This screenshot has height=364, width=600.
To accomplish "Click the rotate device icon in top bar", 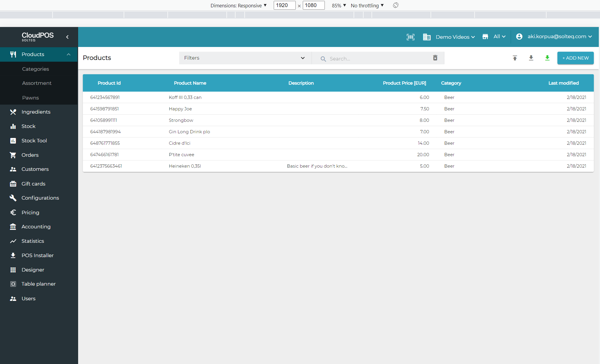I will coord(396,5).
